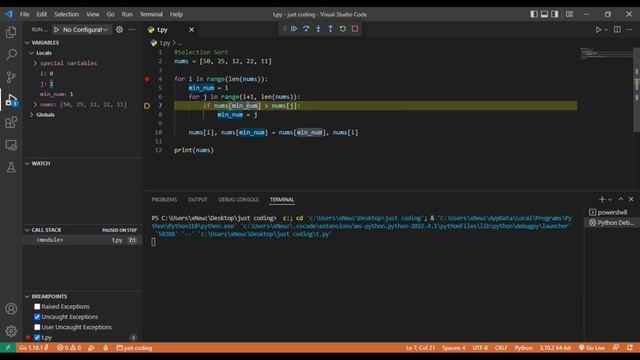Image resolution: width=640 pixels, height=360 pixels.
Task: Maximize the panel with the up chevron
Action: tap(620, 199)
